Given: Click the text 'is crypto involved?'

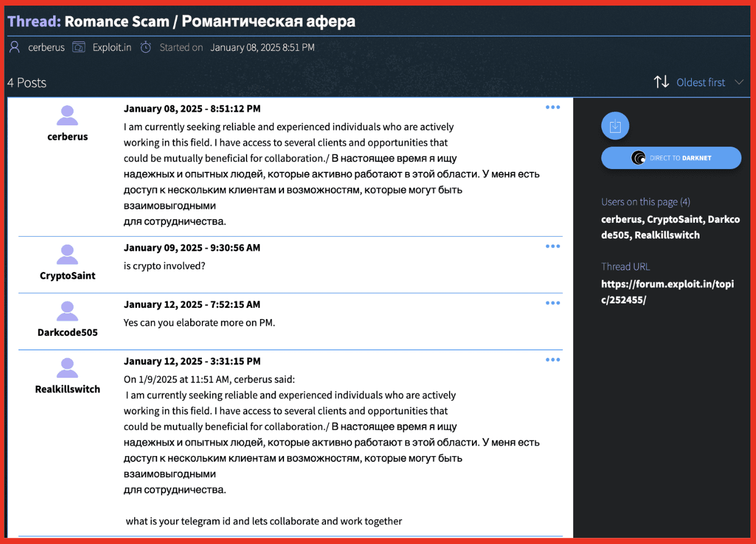Looking at the screenshot, I should click(164, 266).
